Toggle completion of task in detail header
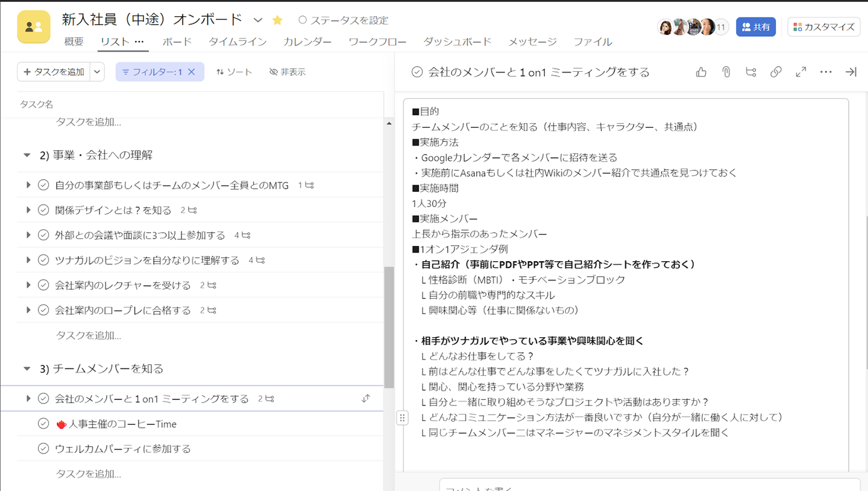 click(x=417, y=72)
